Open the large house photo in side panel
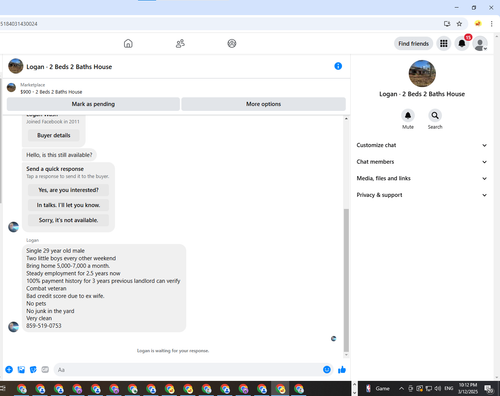This screenshot has height=396, width=500. [422, 73]
